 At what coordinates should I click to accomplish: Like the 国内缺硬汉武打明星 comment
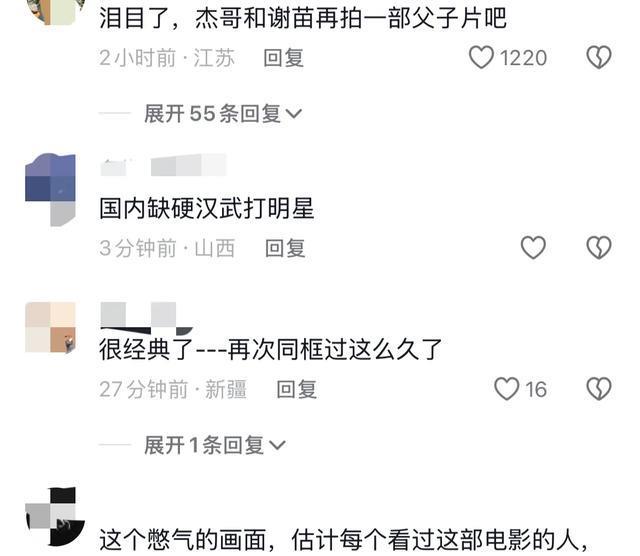pos(533,247)
